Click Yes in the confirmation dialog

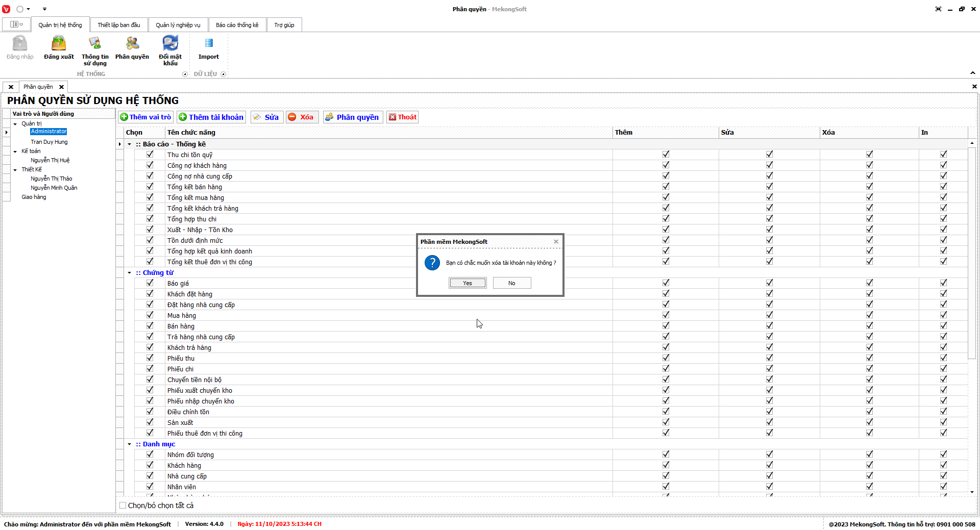coord(468,283)
